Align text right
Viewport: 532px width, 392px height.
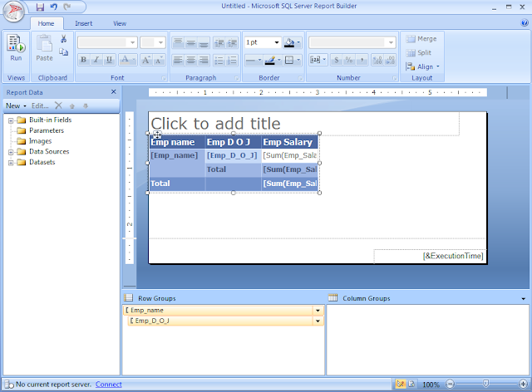tap(204, 61)
